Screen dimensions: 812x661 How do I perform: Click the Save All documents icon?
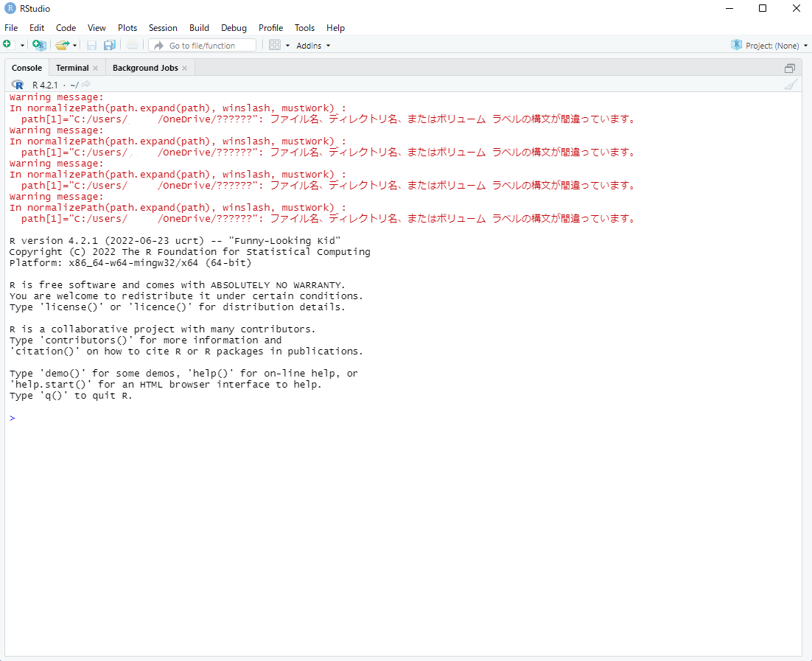tap(109, 45)
